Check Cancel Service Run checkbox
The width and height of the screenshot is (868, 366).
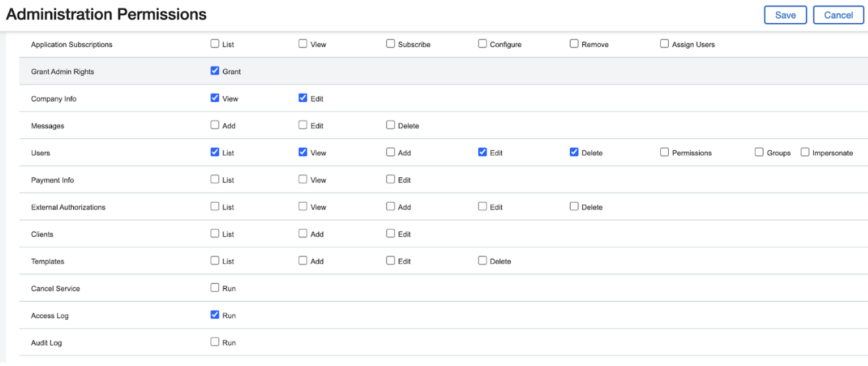(x=215, y=287)
